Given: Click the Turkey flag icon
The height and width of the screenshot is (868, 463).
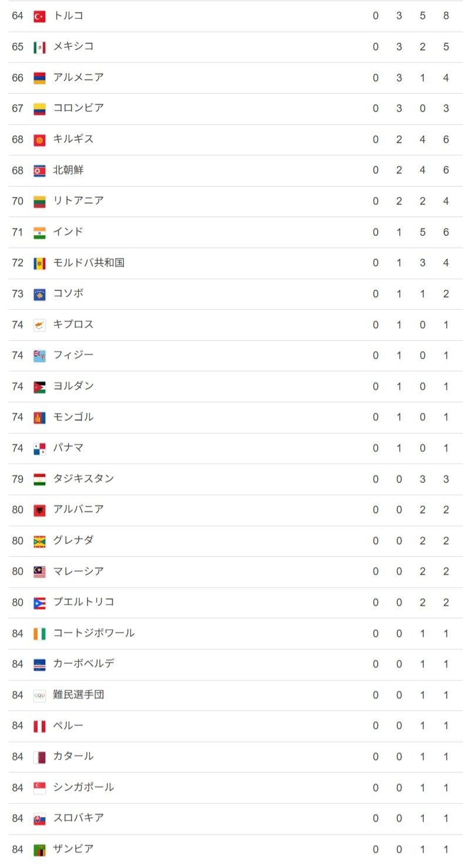Looking at the screenshot, I should tap(39, 16).
